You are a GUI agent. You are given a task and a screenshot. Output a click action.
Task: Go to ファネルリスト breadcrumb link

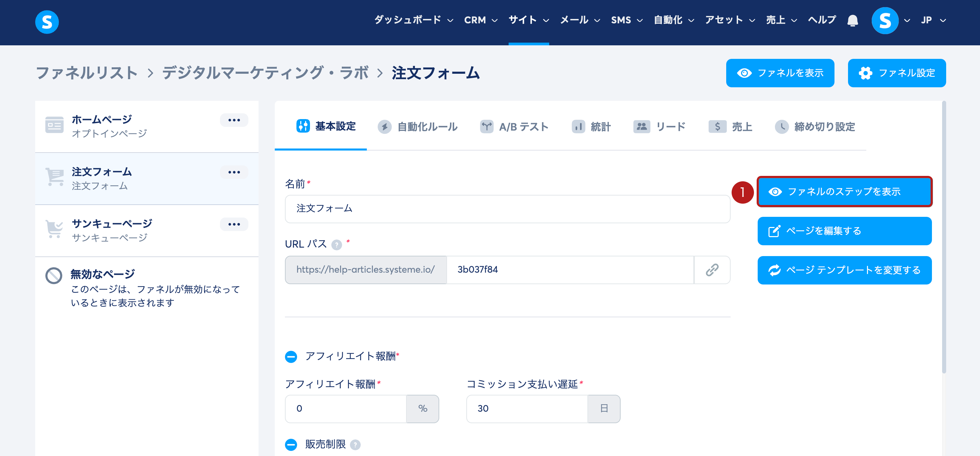(x=86, y=73)
